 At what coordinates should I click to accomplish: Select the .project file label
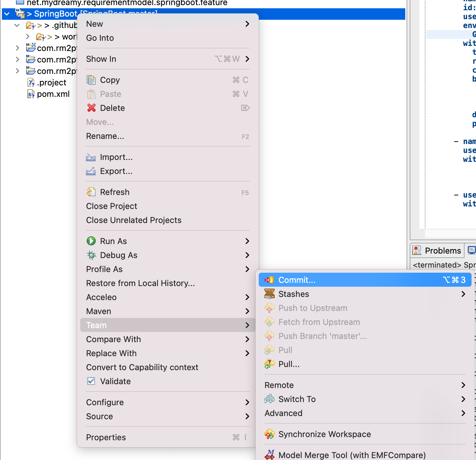click(52, 83)
